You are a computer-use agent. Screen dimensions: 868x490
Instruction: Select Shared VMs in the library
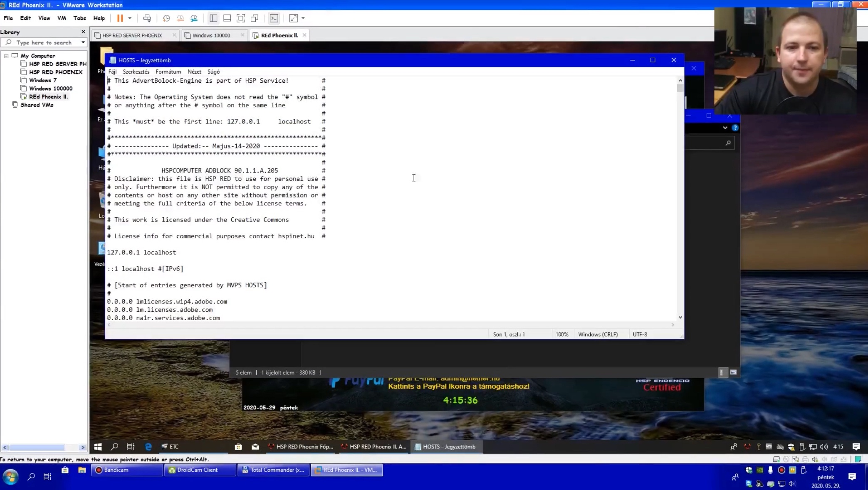(37, 105)
